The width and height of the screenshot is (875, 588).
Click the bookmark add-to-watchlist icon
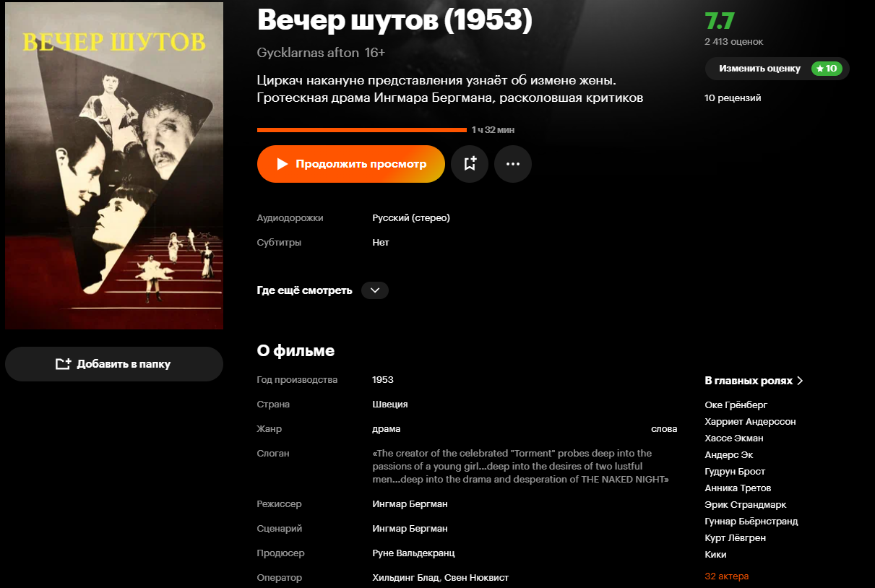click(x=470, y=164)
